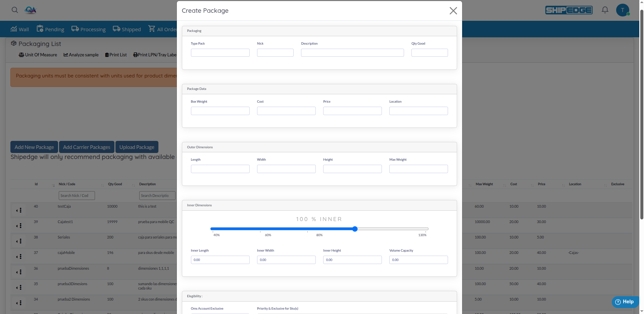
Task: Open the Wall tab
Action: click(x=20, y=30)
